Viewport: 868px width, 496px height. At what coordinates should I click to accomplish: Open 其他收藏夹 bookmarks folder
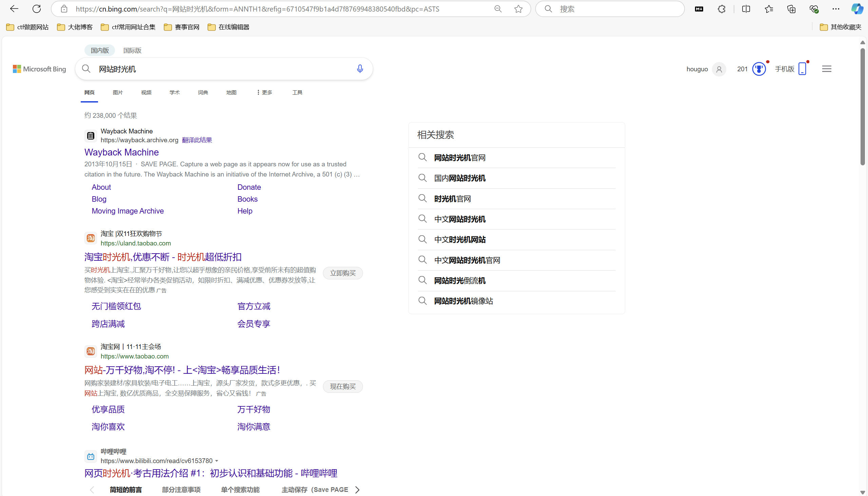tap(841, 27)
